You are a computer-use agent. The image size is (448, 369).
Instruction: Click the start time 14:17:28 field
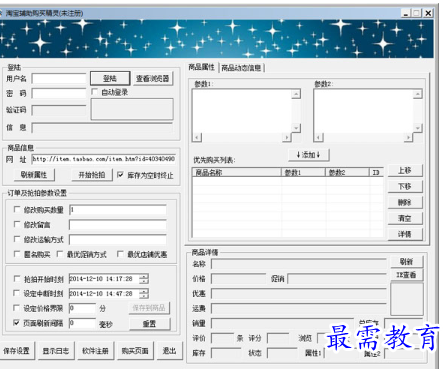point(104,279)
